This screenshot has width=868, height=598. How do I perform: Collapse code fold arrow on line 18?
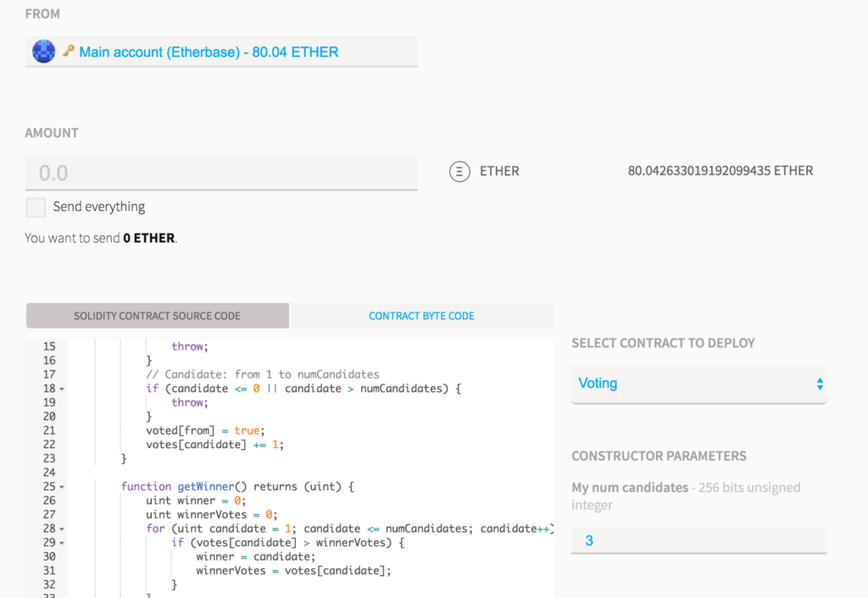61,389
